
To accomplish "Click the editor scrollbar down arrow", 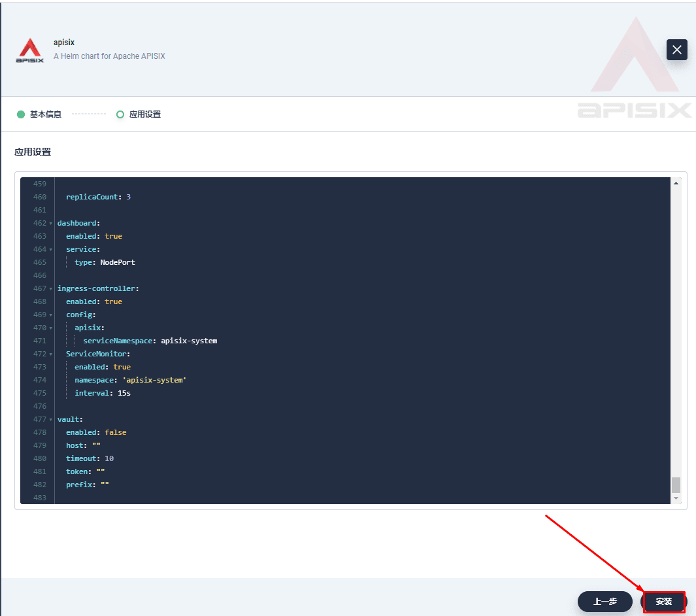I will point(676,498).
